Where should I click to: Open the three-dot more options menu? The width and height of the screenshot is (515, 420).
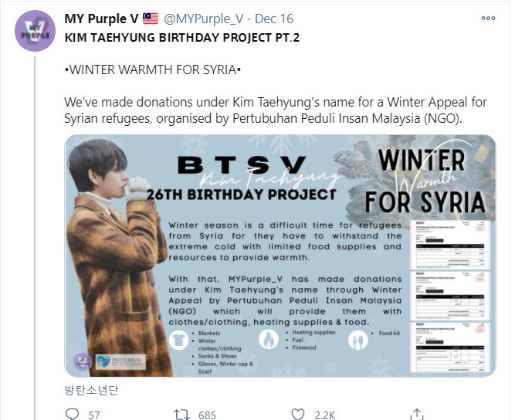tap(488, 19)
